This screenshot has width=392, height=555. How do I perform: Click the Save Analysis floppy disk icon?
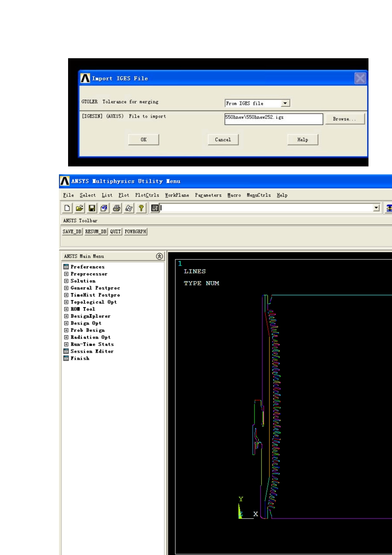coord(92,209)
